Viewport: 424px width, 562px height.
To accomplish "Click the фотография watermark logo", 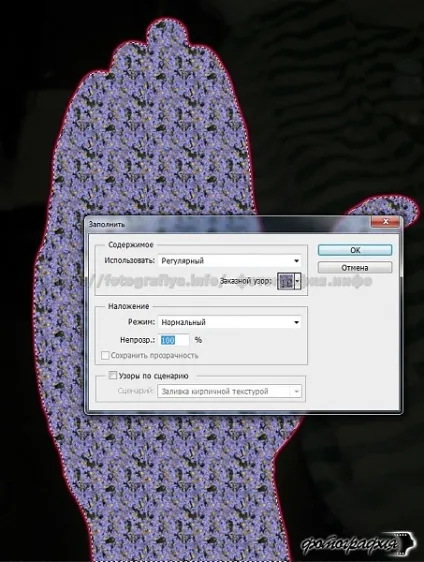I will (357, 545).
